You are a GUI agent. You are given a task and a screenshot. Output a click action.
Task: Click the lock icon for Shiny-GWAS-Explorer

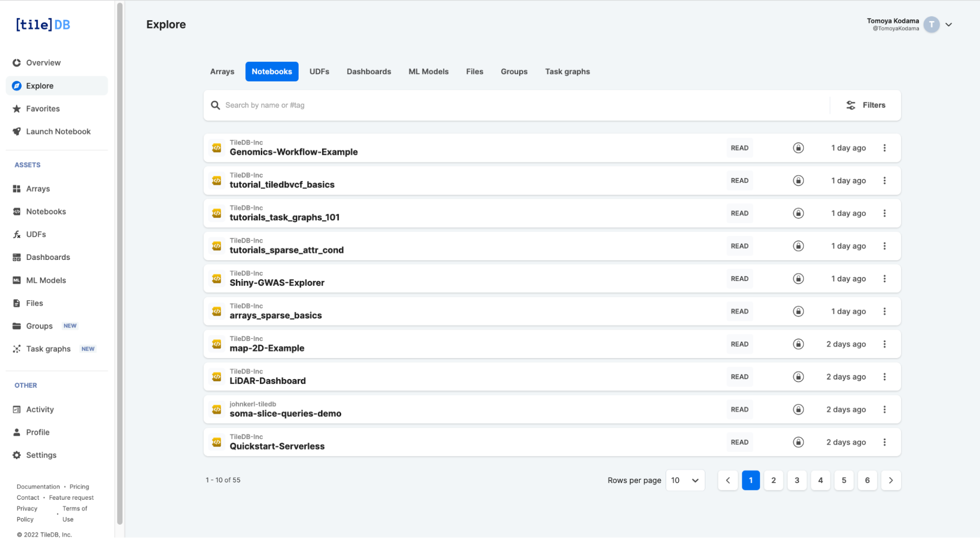[798, 279]
